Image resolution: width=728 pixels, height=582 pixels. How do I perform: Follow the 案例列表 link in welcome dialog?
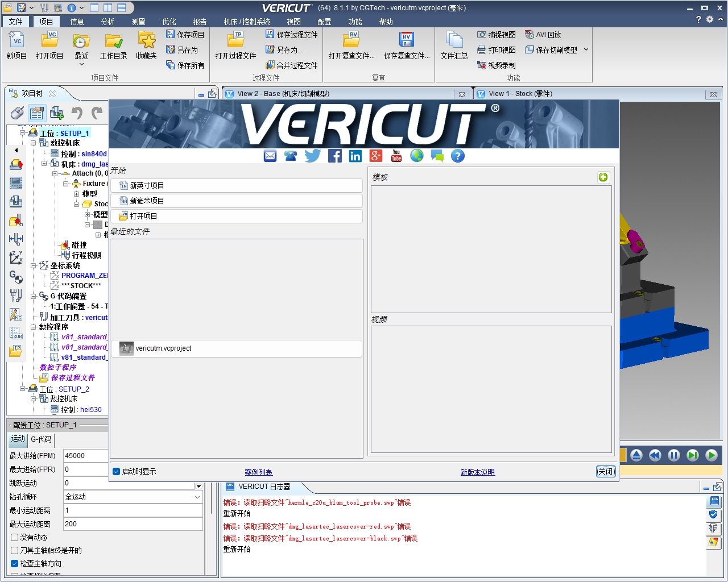(258, 471)
